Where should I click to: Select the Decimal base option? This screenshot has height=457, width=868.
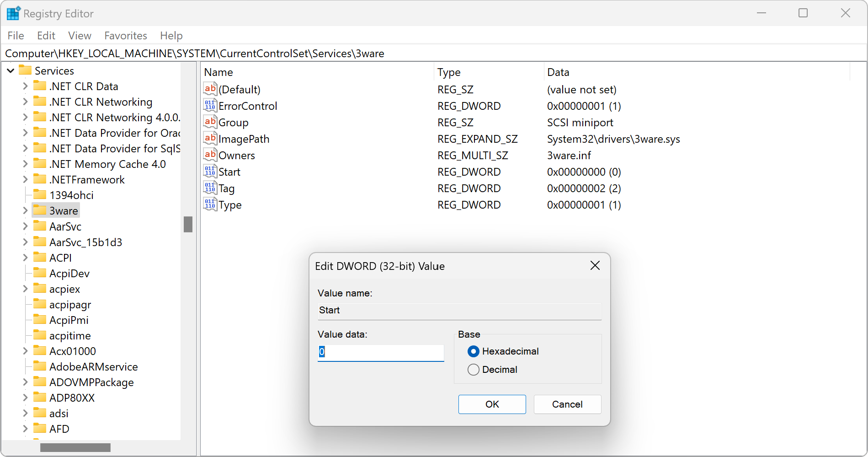click(474, 370)
